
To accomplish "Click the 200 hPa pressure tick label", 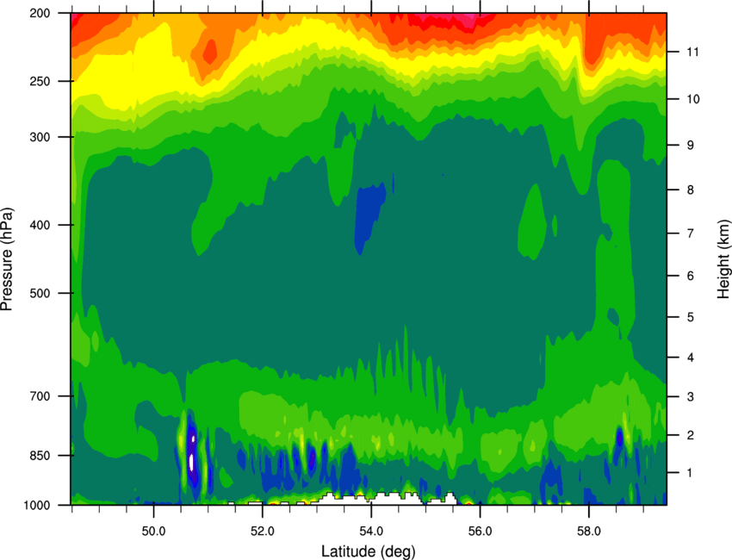I will point(40,13).
